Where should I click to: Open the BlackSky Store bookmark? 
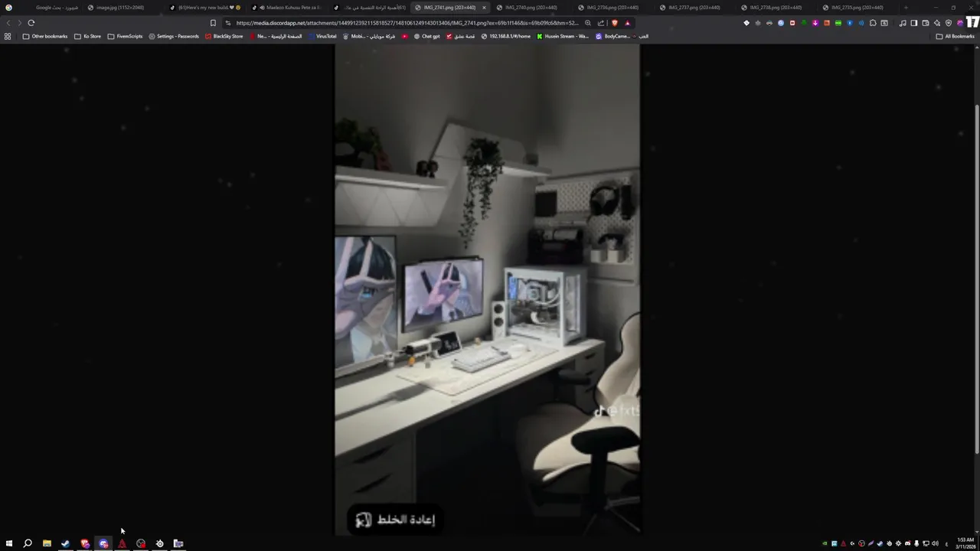(x=224, y=36)
